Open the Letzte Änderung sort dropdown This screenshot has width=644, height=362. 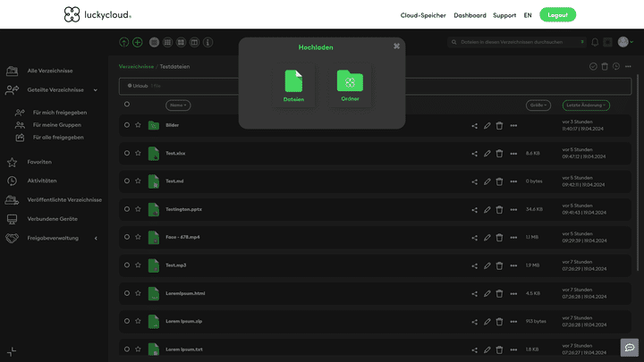point(586,105)
